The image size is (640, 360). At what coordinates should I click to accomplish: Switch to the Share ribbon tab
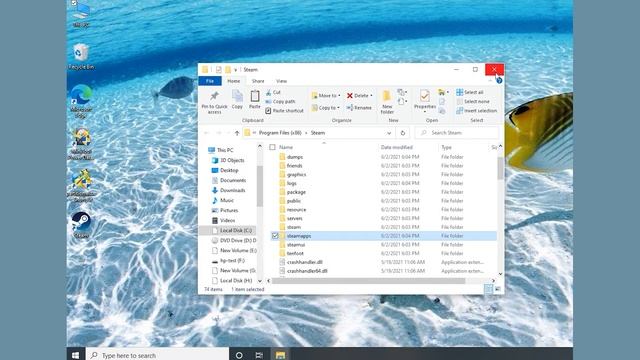coord(258,81)
